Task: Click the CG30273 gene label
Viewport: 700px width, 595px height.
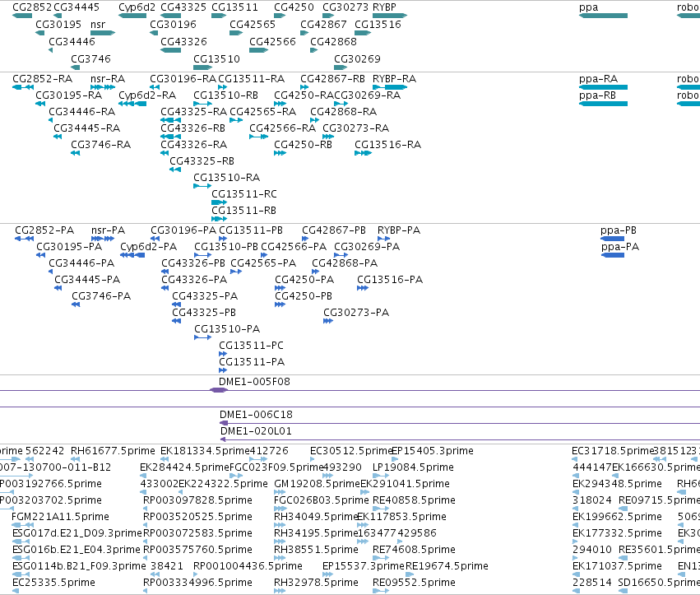Action: pyautogui.click(x=345, y=7)
